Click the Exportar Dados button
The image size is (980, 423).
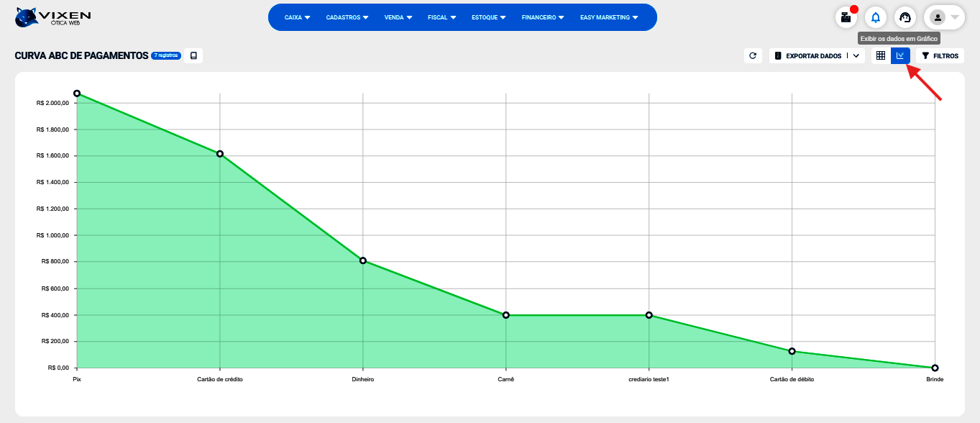(809, 55)
